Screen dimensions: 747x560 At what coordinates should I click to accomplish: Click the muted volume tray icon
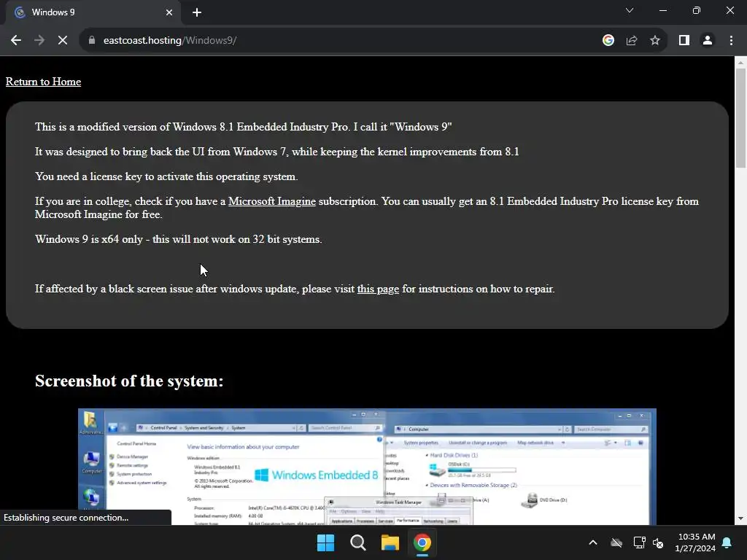pyautogui.click(x=659, y=542)
